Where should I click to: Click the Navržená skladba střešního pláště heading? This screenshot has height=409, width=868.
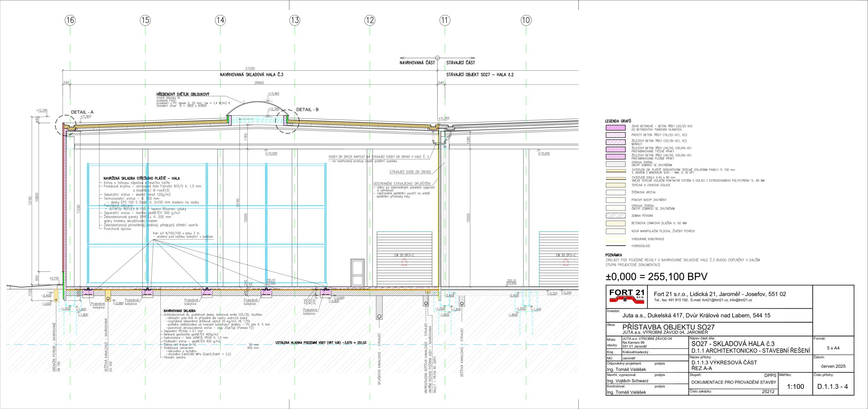point(141,178)
